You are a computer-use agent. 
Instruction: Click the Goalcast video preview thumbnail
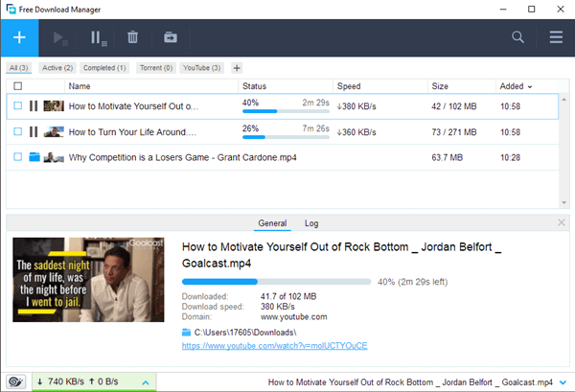[x=88, y=280]
